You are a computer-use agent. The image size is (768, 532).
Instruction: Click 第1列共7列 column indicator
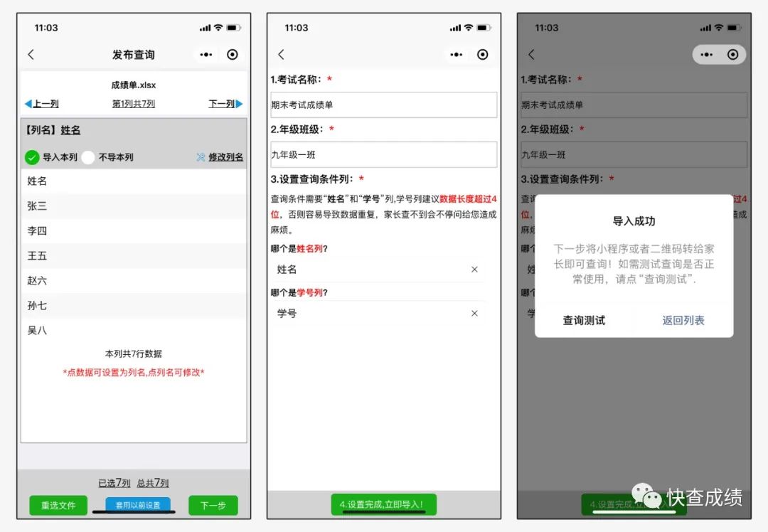pos(133,104)
